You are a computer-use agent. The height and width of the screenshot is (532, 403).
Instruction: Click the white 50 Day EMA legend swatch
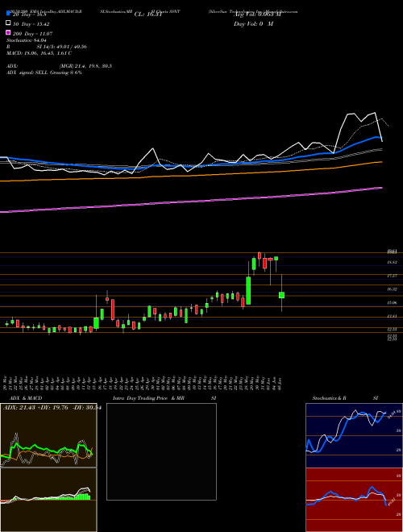point(8,23)
